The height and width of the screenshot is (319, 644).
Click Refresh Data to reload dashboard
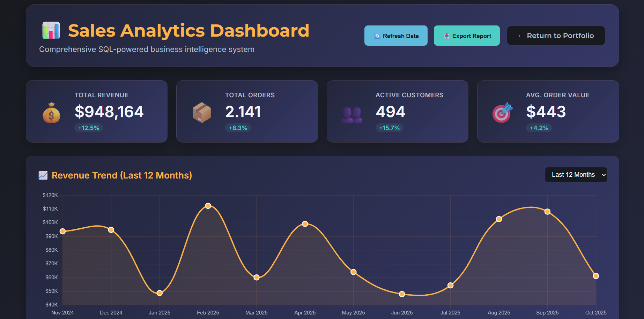click(395, 36)
